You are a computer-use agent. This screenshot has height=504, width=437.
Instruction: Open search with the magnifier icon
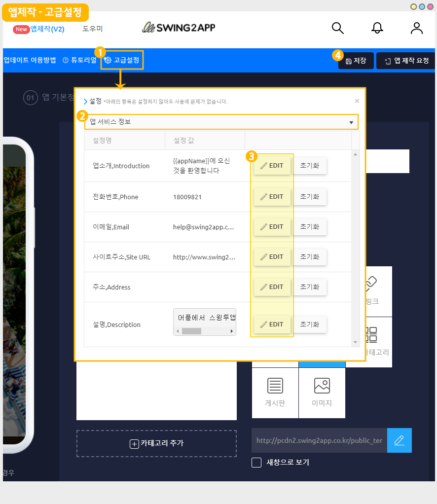[x=338, y=28]
